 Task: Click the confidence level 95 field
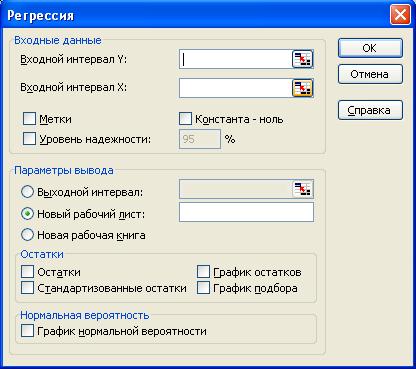[200, 139]
